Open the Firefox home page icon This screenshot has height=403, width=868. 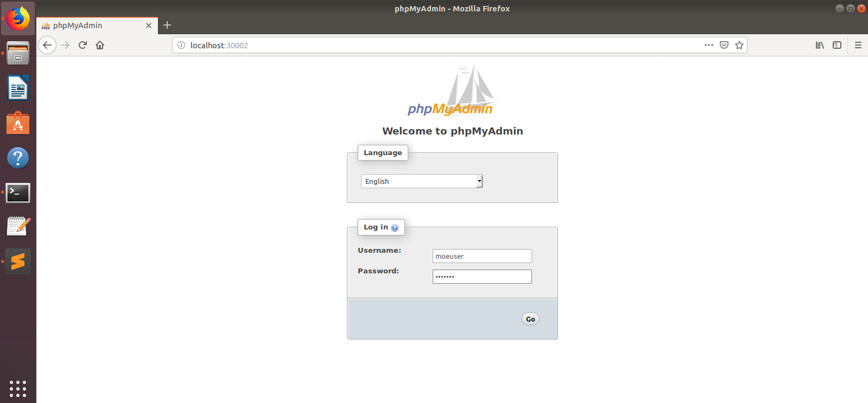(100, 45)
